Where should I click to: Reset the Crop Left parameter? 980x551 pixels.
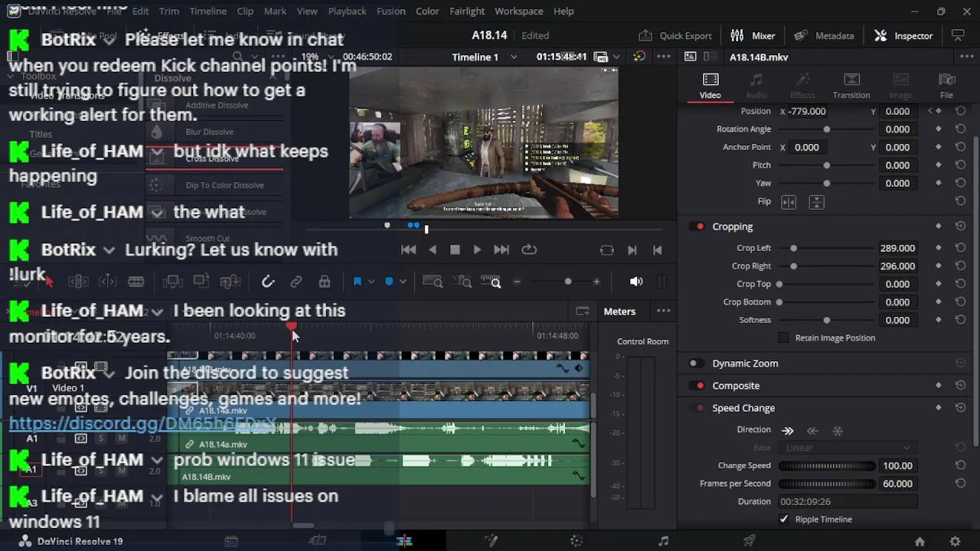[960, 248]
